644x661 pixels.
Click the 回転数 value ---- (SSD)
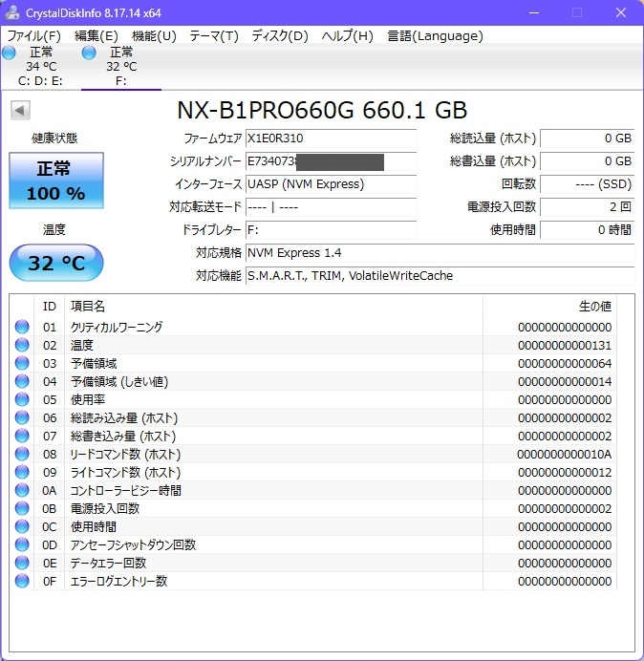pyautogui.click(x=587, y=184)
